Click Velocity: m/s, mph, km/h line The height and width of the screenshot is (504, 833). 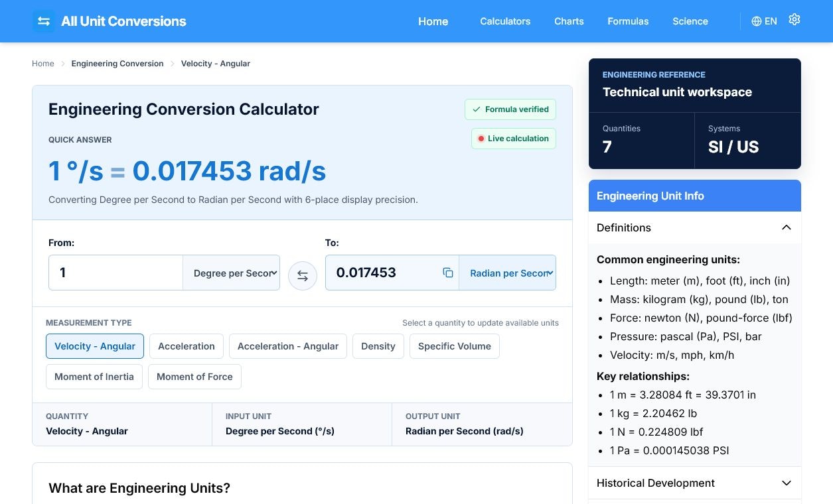coord(672,355)
